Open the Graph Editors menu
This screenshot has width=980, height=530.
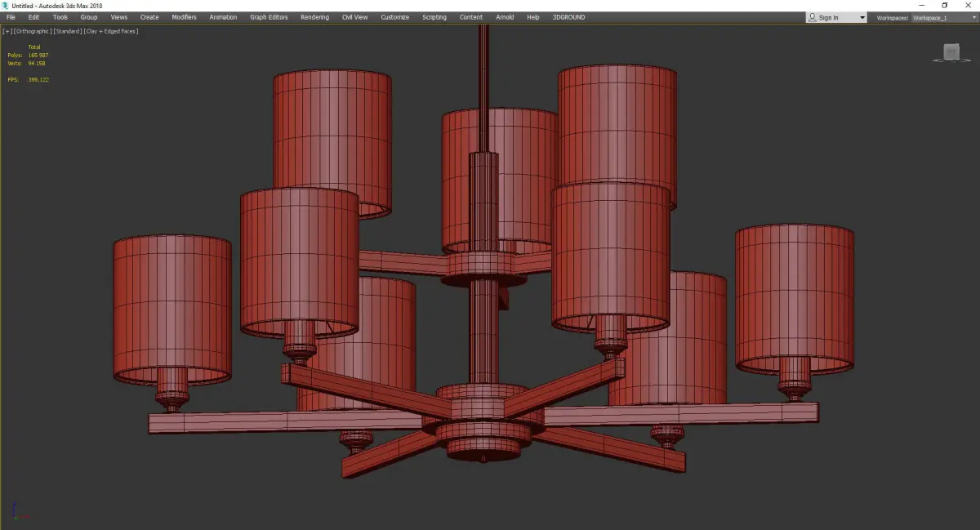pos(269,17)
